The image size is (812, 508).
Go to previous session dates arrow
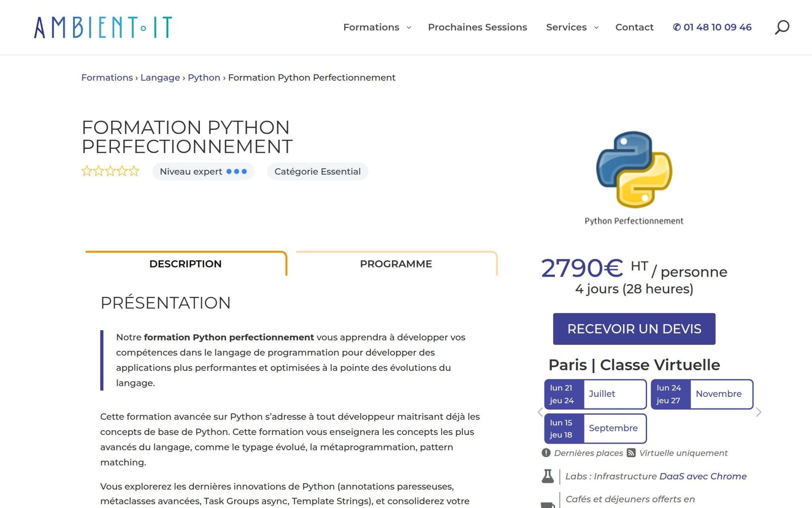point(540,412)
